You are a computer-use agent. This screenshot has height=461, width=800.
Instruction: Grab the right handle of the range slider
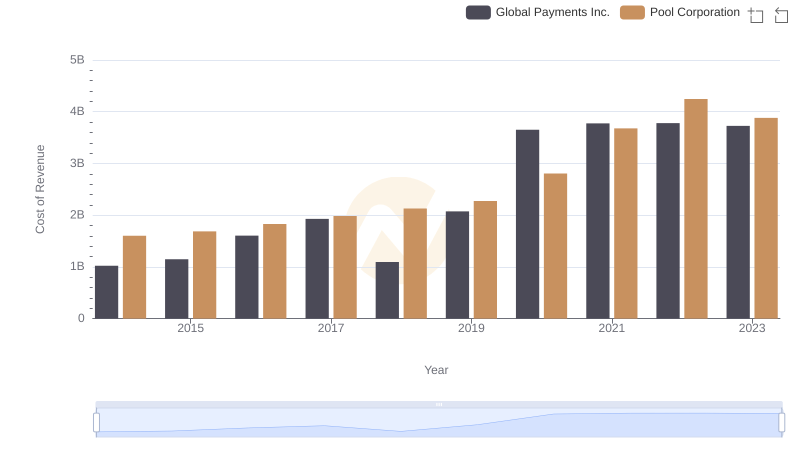(781, 423)
